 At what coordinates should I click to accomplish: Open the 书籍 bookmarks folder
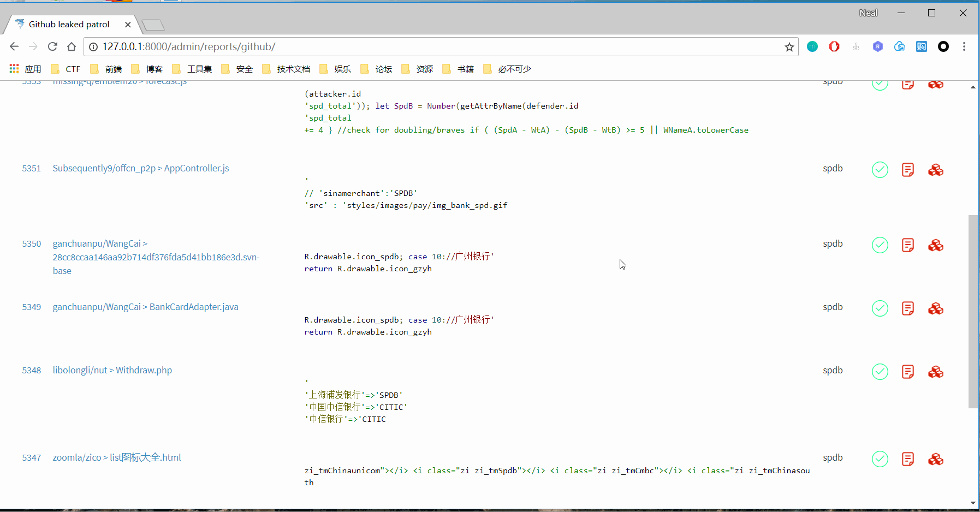(458, 69)
